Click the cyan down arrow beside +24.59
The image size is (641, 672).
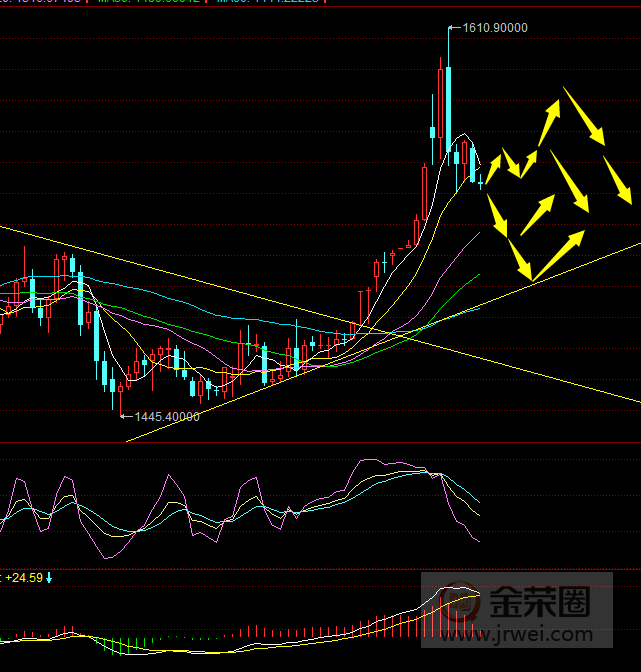point(49,578)
